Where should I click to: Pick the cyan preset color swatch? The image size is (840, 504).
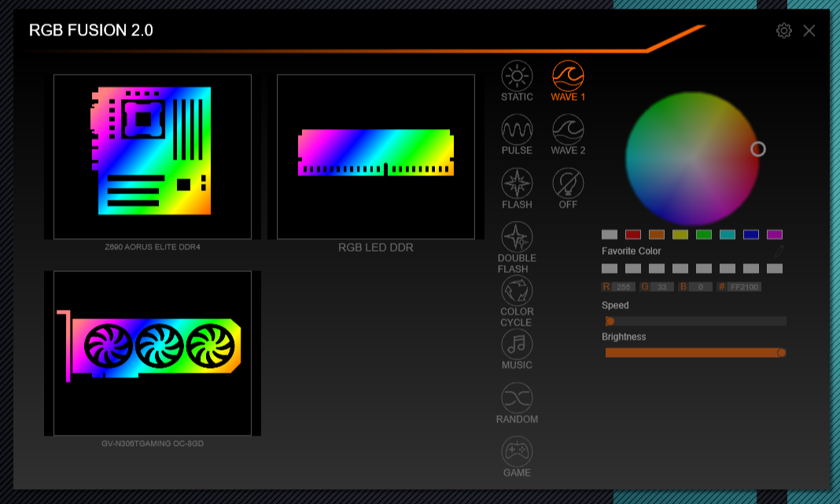click(727, 234)
